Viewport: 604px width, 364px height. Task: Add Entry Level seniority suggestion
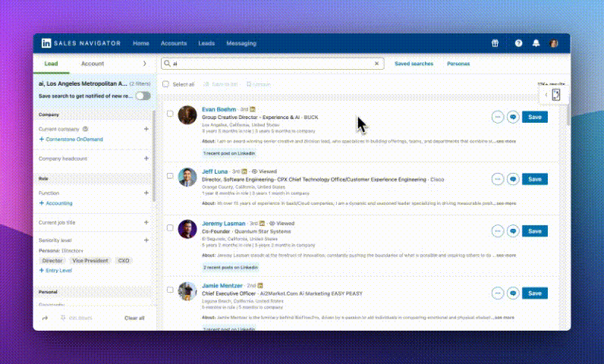click(x=55, y=271)
